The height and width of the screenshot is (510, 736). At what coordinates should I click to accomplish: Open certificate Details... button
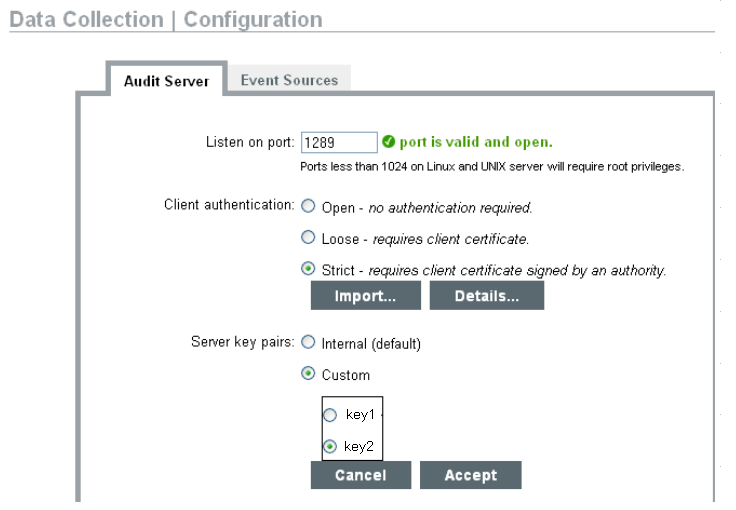tap(486, 296)
